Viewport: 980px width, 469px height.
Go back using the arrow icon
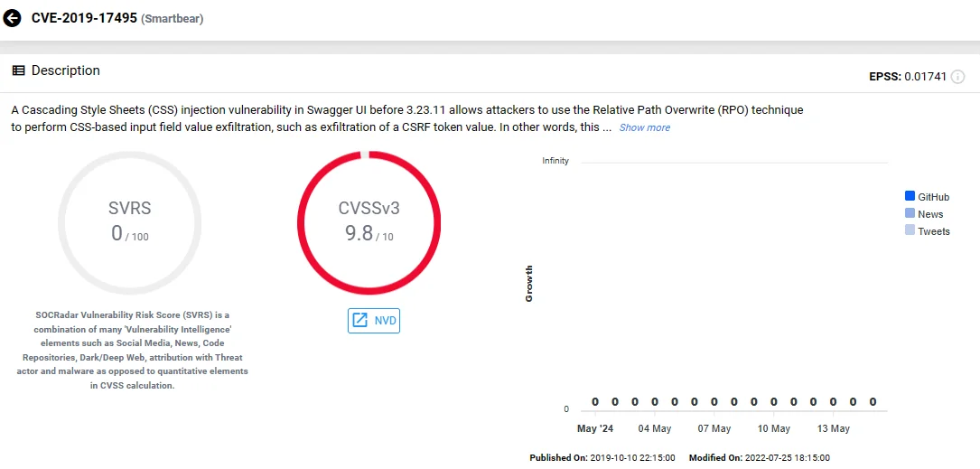[12, 19]
